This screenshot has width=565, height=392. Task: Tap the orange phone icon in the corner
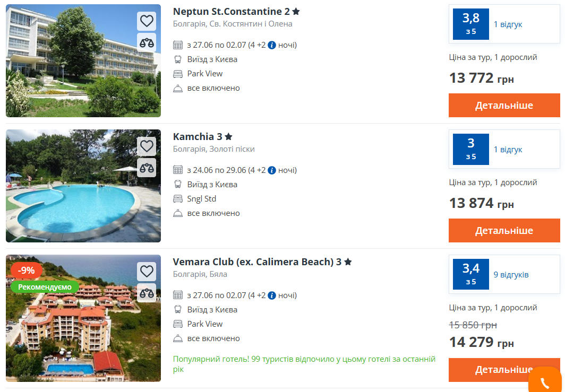click(x=546, y=381)
